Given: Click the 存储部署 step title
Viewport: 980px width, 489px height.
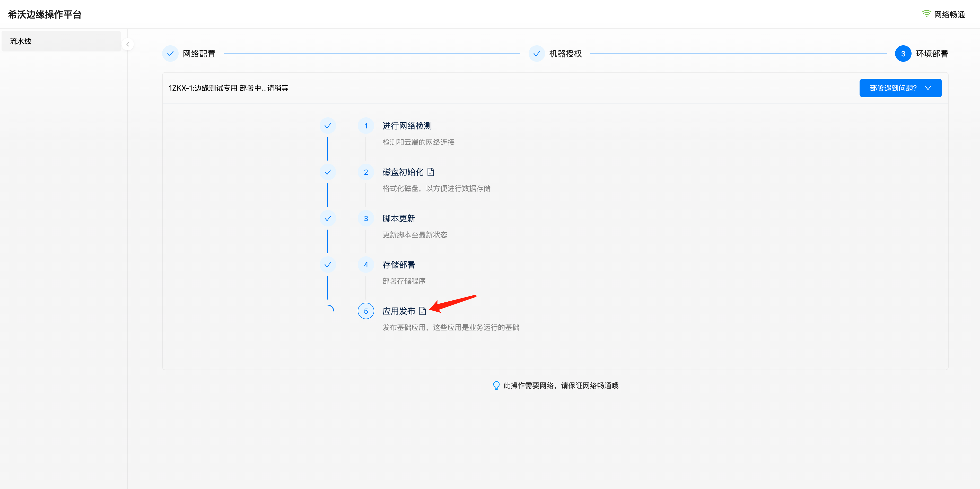Looking at the screenshot, I should pos(399,265).
